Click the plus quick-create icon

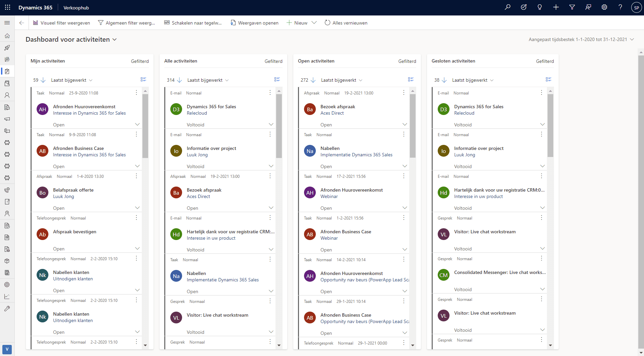(556, 7)
